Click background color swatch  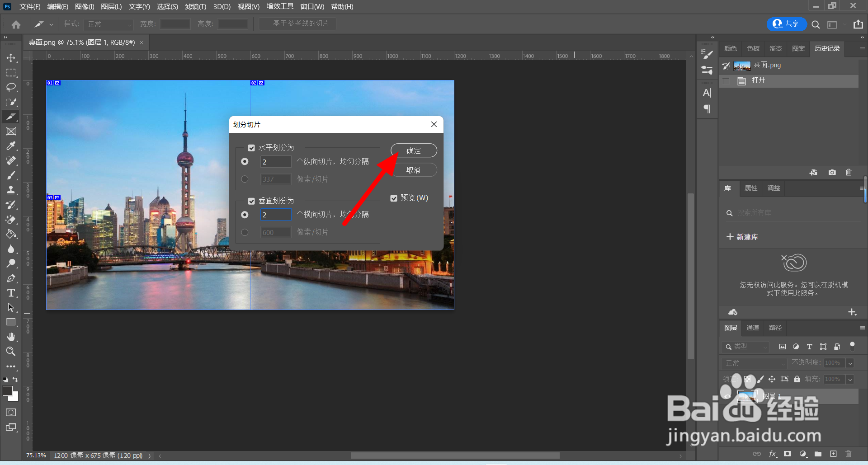(x=15, y=398)
